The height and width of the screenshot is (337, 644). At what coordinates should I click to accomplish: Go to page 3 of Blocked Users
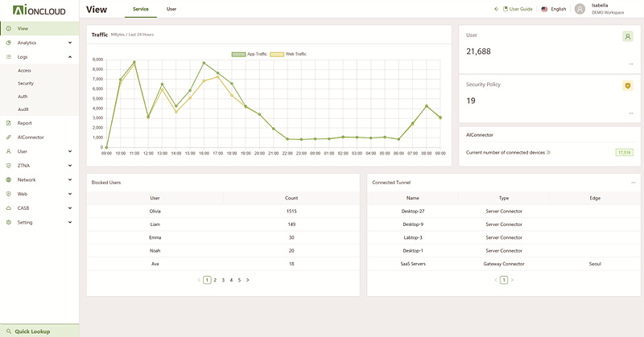223,280
